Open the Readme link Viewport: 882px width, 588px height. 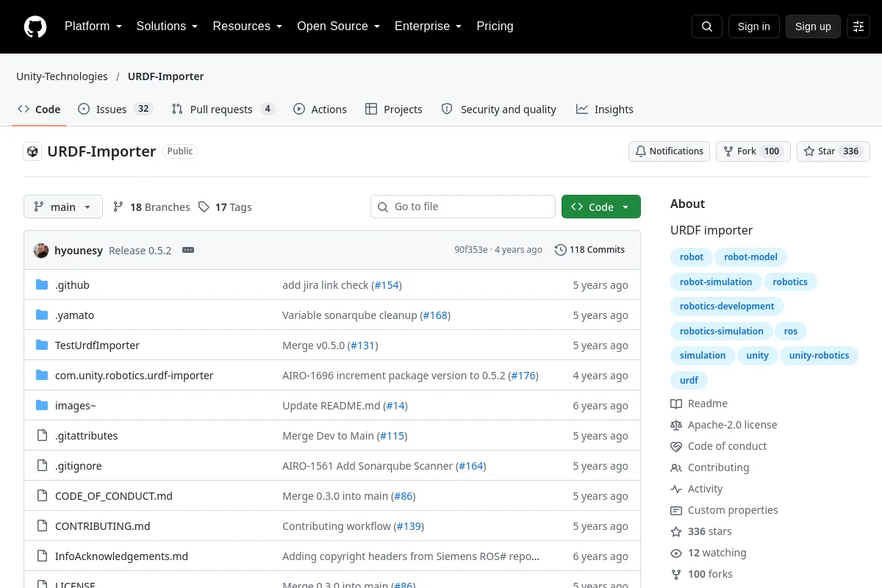point(699,404)
